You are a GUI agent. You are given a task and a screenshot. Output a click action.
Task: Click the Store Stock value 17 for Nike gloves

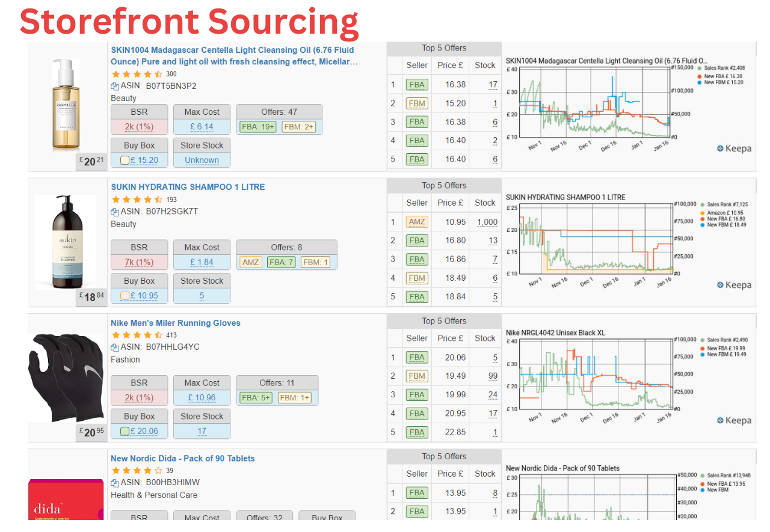coord(202,431)
